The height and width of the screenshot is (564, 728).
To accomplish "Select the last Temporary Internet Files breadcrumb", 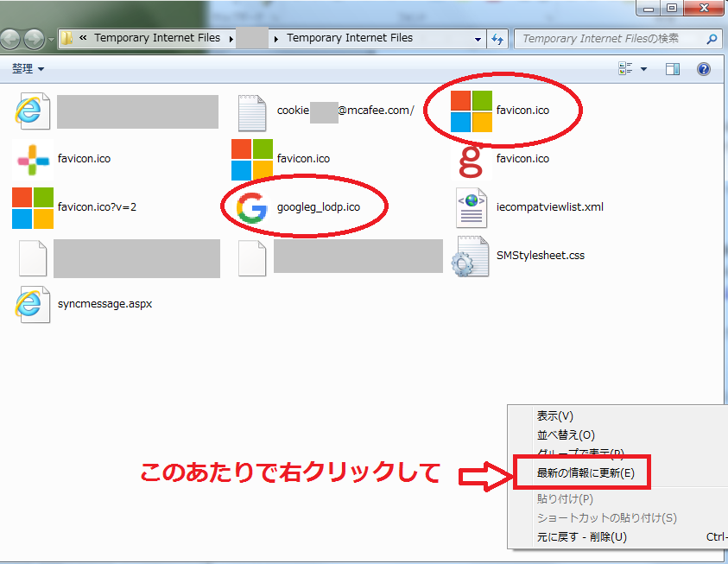I will click(x=350, y=38).
